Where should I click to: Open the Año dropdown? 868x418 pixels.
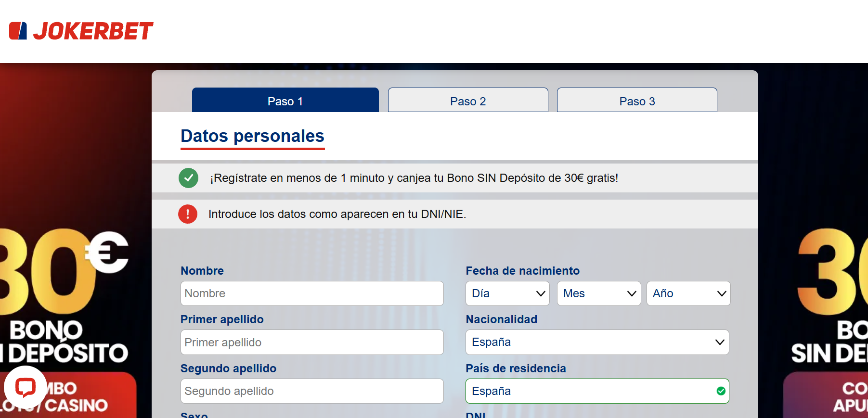[x=688, y=293]
